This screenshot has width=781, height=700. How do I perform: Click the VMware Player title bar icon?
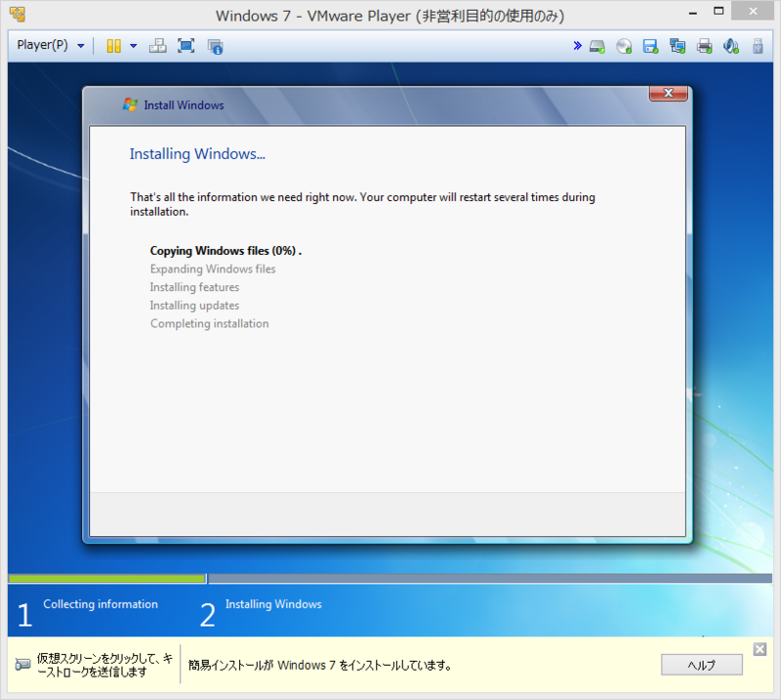[18, 15]
